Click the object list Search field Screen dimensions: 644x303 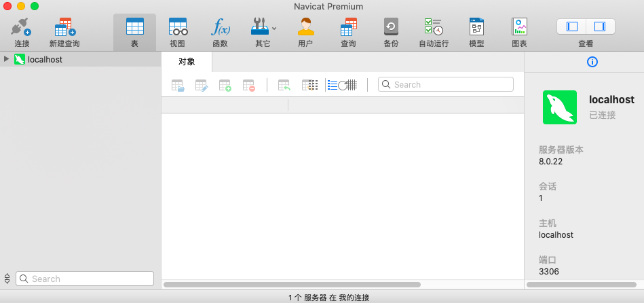coord(446,84)
